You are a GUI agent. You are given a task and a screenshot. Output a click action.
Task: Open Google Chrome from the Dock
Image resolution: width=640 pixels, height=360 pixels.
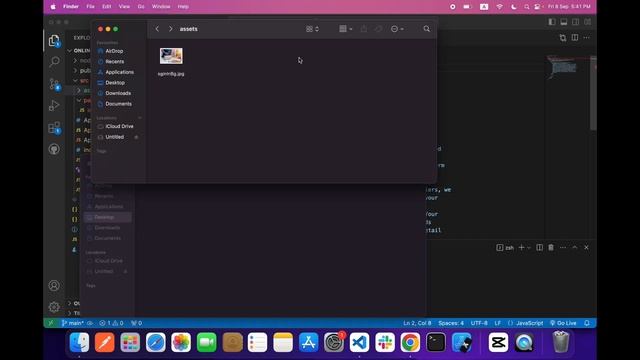pos(410,342)
